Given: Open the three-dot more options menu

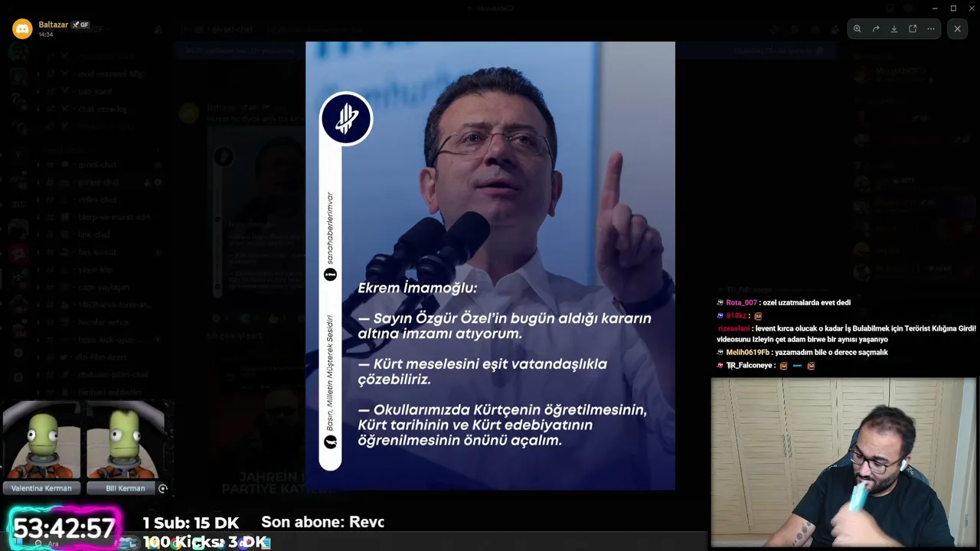Looking at the screenshot, I should [931, 29].
